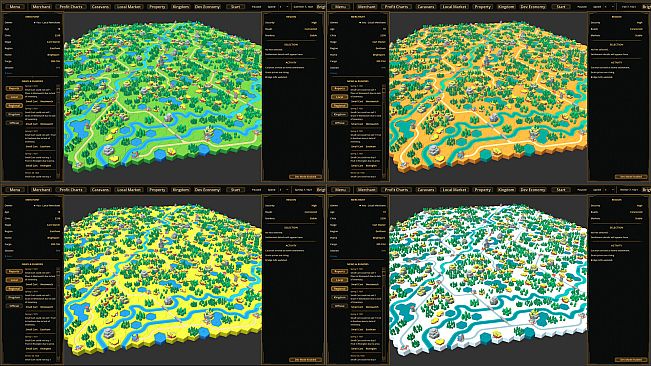Click Start in the yellow-map screenshot
The image size is (651, 366).
(x=235, y=190)
